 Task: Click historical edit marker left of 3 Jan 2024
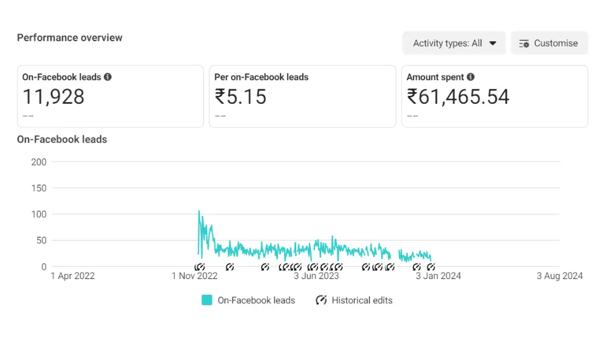tap(416, 267)
